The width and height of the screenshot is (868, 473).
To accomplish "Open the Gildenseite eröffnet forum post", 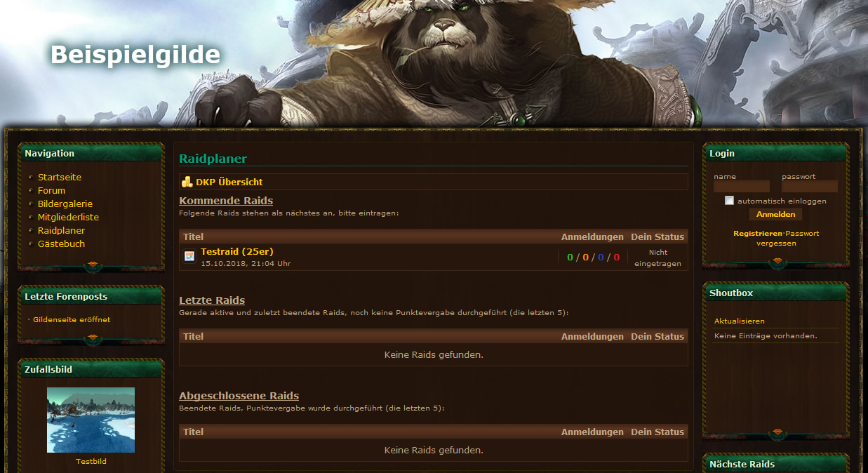I will [x=72, y=319].
